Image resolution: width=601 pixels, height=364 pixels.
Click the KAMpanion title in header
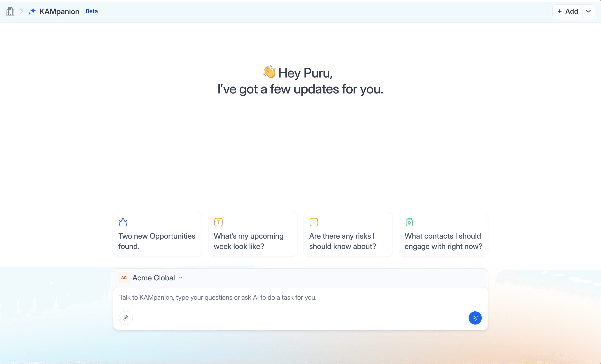click(59, 11)
